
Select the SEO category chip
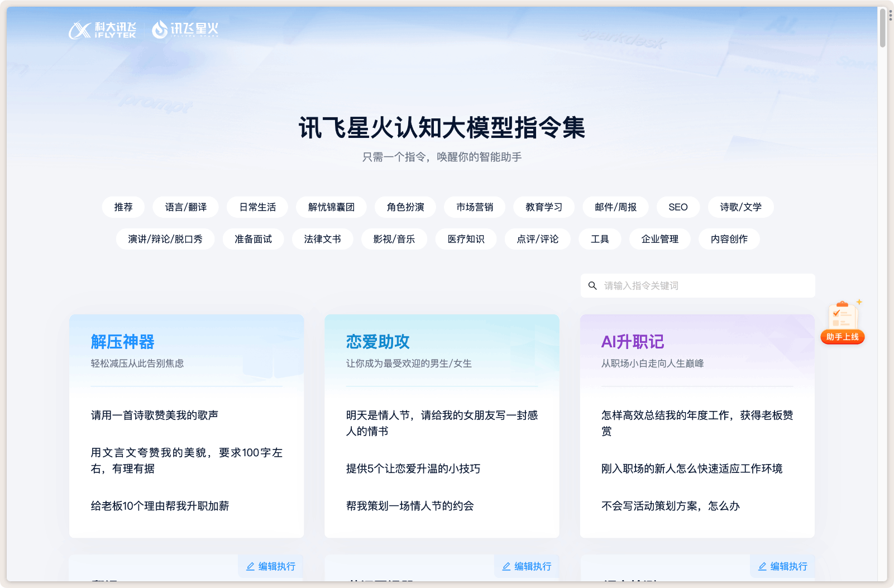[x=677, y=207]
